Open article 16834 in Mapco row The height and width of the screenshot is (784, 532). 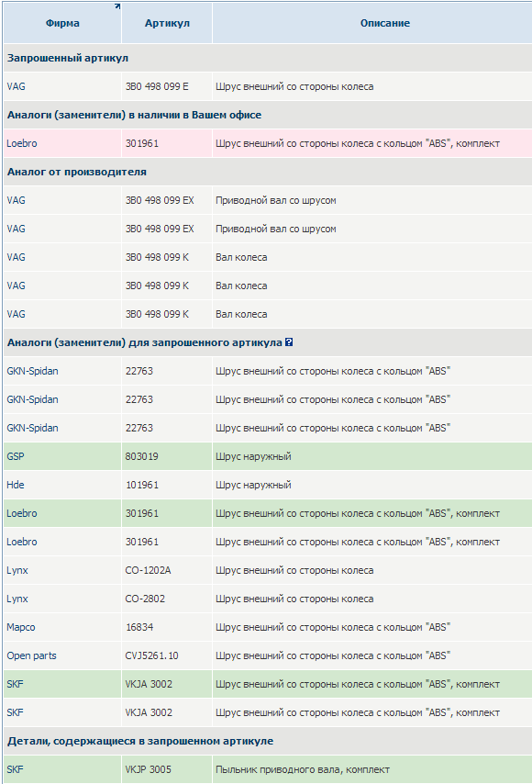139,628
